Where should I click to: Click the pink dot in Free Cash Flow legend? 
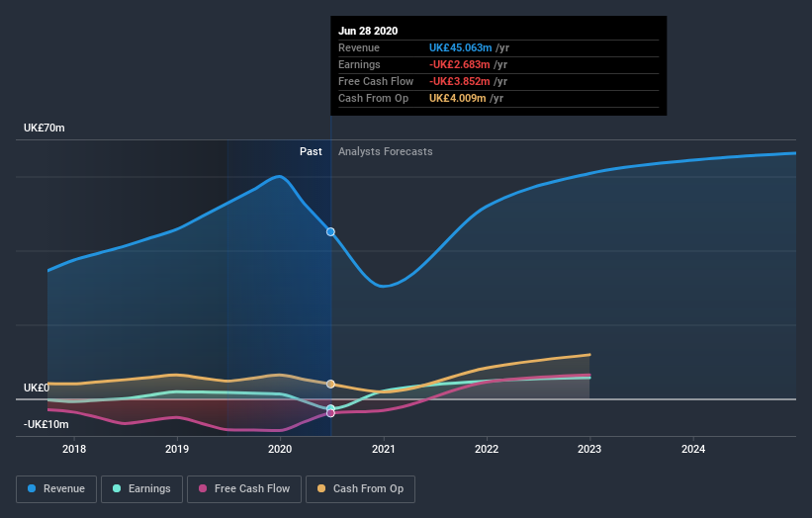coord(203,488)
